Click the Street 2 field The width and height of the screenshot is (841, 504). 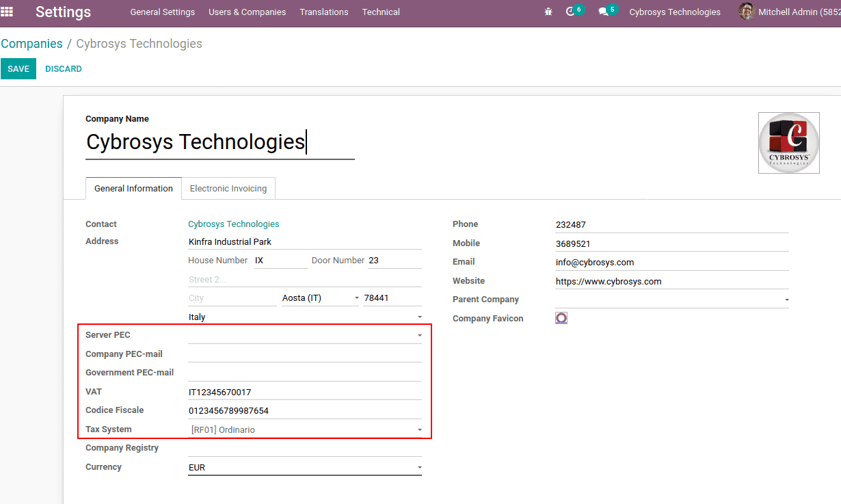[x=305, y=280]
